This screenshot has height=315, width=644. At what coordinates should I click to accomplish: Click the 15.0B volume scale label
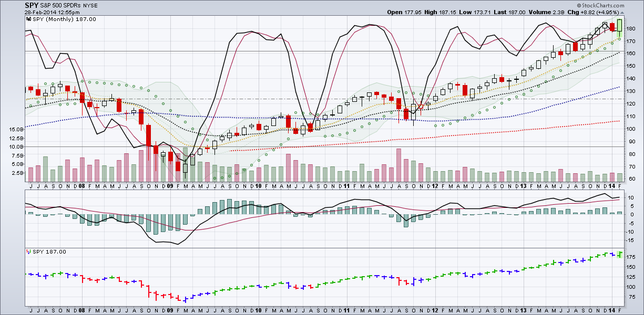click(x=16, y=129)
